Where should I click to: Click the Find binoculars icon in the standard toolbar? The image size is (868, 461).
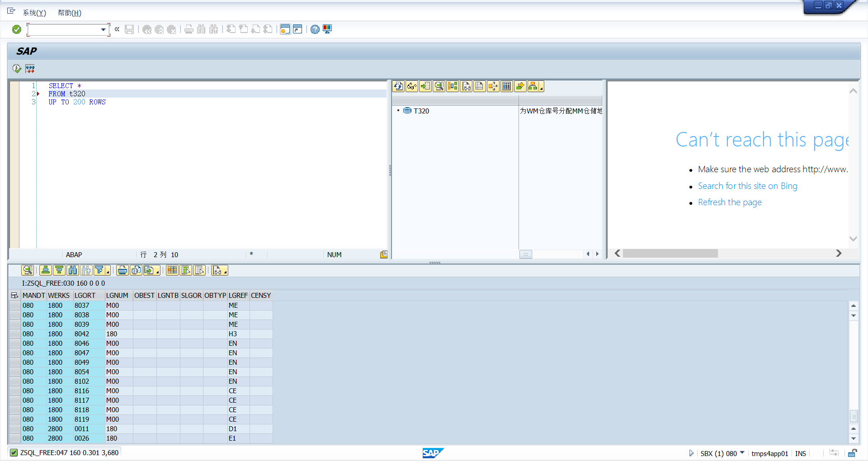[x=201, y=29]
